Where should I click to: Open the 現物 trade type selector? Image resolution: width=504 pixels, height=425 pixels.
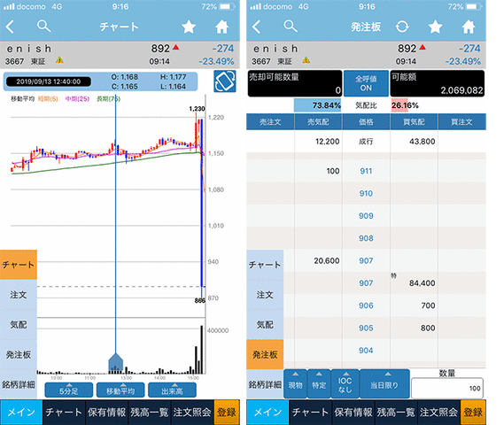point(295,383)
